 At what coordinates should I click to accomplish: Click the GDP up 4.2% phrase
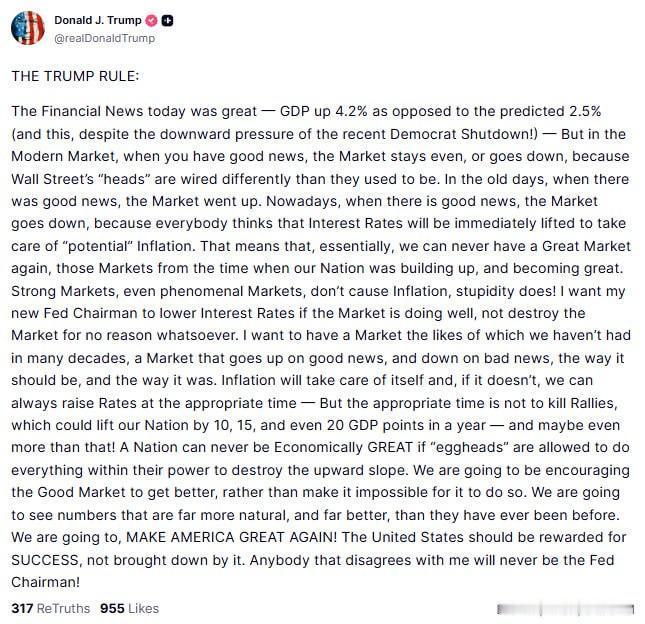click(x=323, y=111)
